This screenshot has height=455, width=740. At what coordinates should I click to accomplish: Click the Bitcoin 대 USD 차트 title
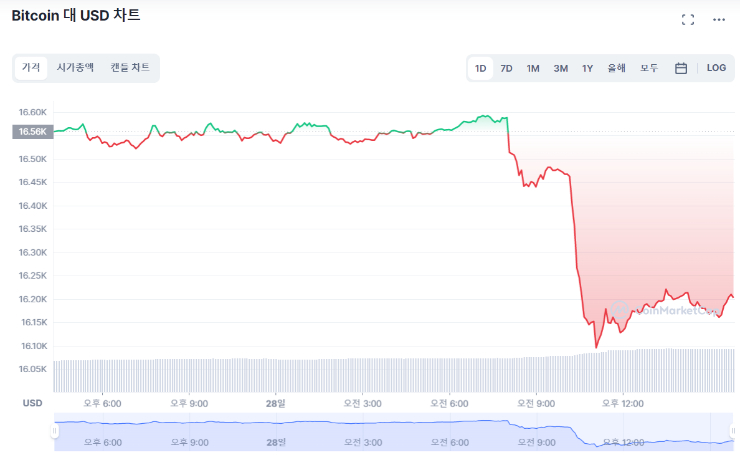pos(76,16)
